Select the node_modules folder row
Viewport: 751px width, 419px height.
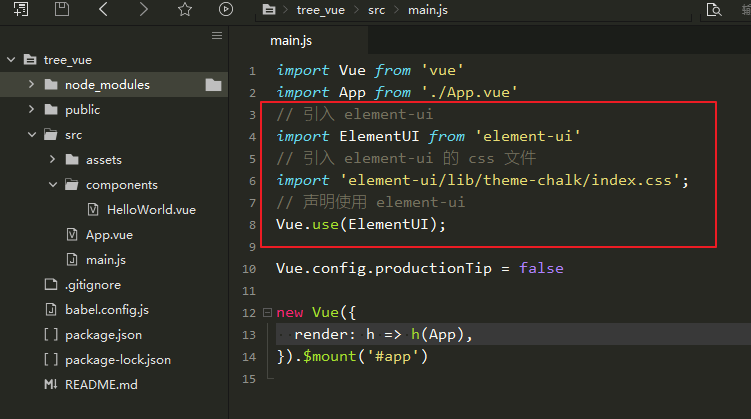114,85
